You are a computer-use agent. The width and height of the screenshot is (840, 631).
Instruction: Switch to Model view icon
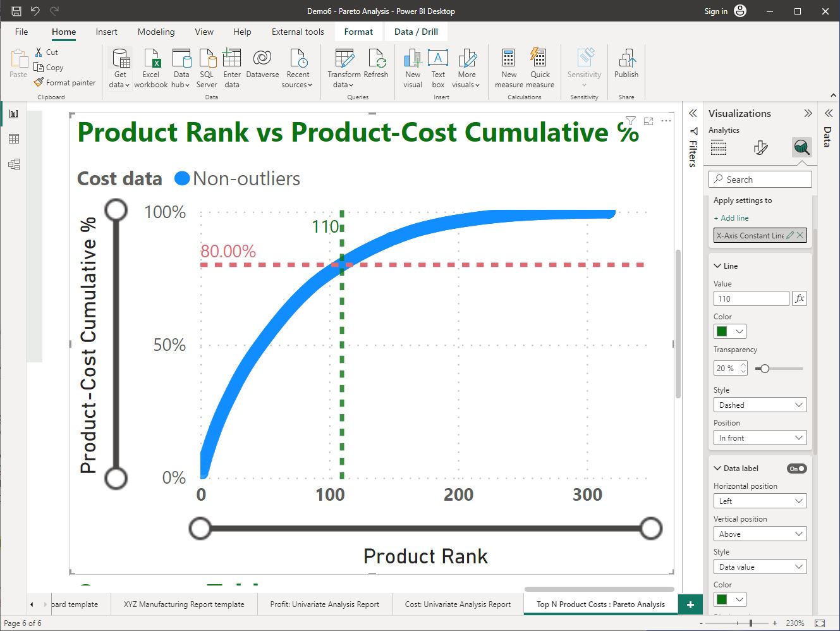[x=14, y=164]
